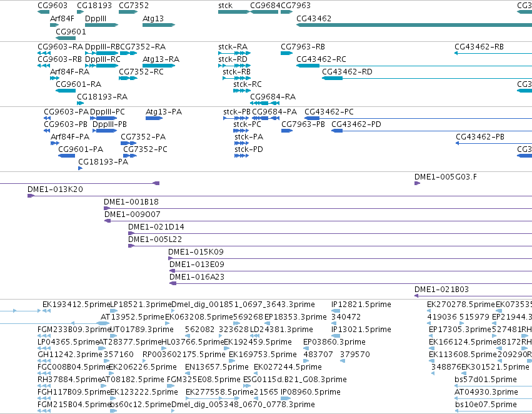
Task: Click the Atg13 gene
Action: (158, 25)
